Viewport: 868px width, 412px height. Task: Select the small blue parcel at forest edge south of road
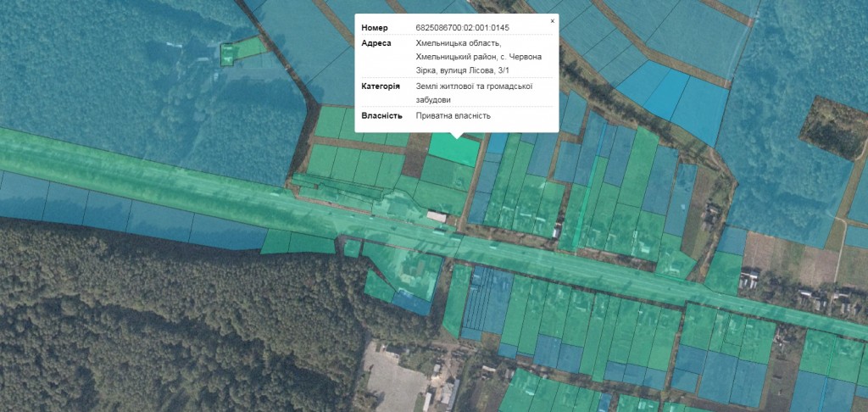tap(412, 303)
